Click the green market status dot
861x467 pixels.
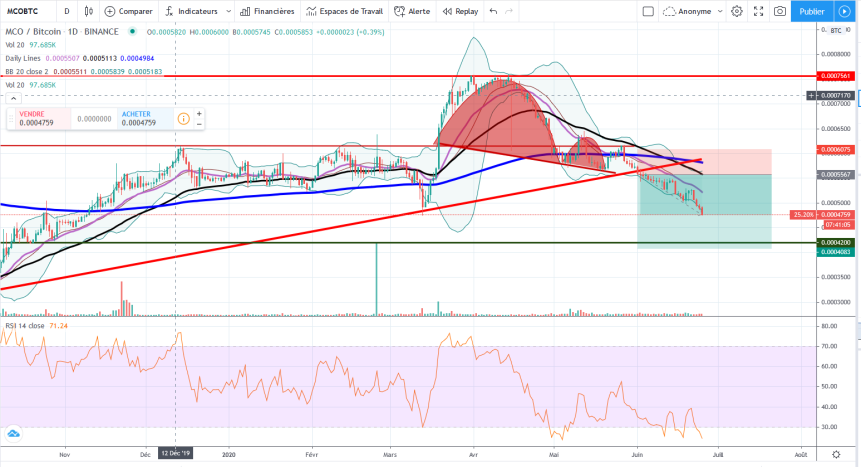point(132,32)
